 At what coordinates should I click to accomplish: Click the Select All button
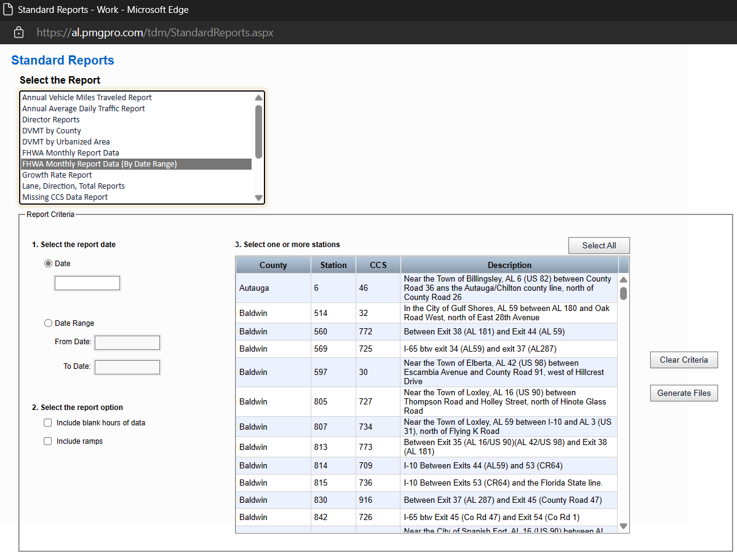point(599,245)
